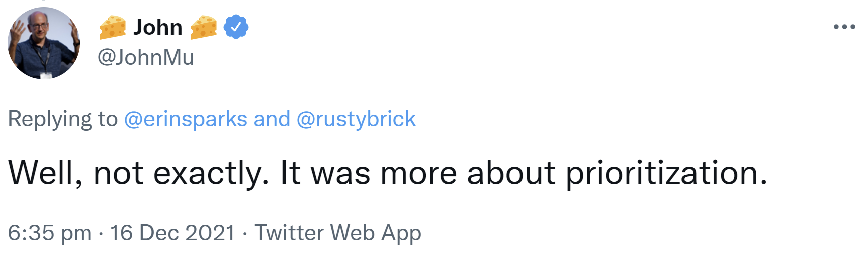Click the display name John
The height and width of the screenshot is (261, 868).
click(158, 27)
